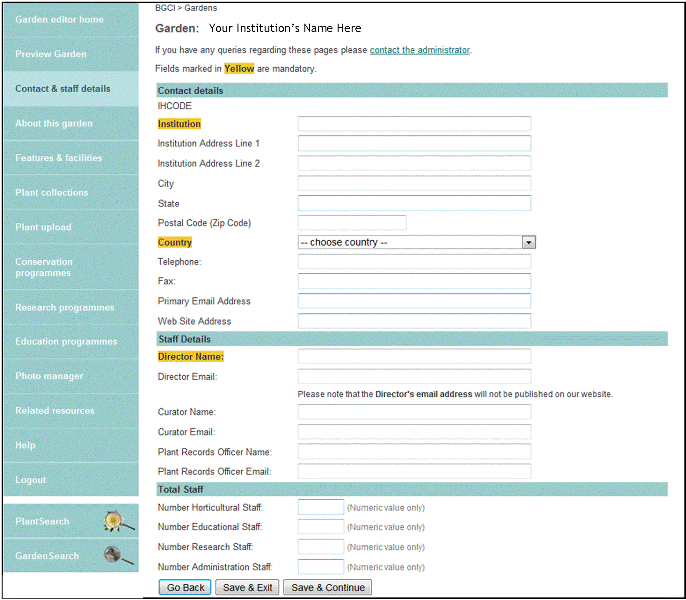Open Plant upload page
The image size is (686, 600).
[x=71, y=227]
